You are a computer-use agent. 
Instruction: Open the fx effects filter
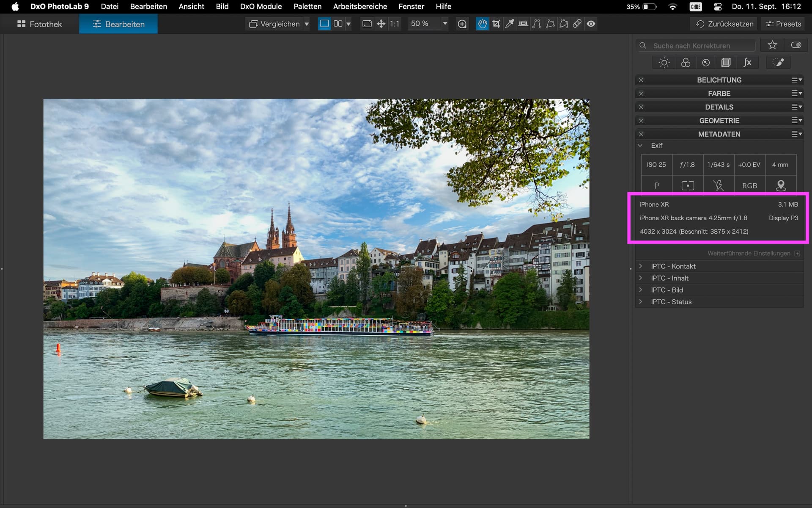[747, 63]
